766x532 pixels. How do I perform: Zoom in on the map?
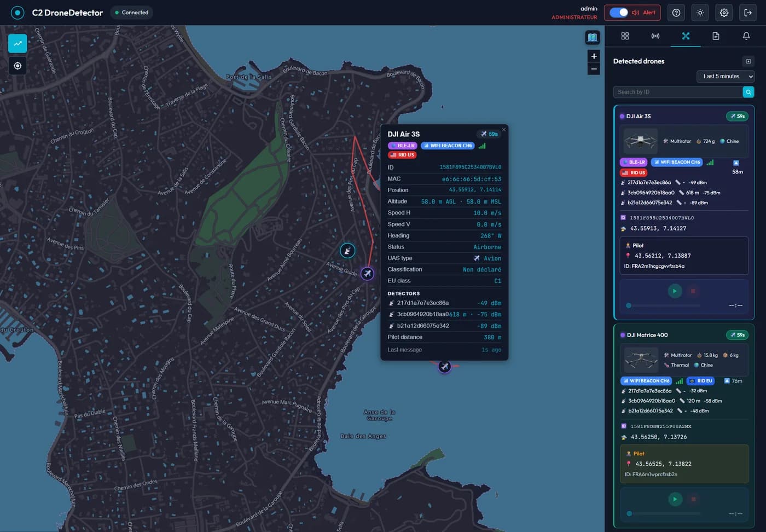click(594, 56)
